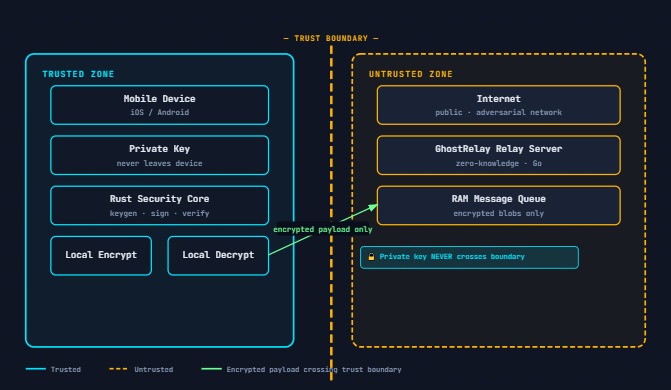Click the cyan Trusted legend line
671x390 pixels.
pos(36,369)
